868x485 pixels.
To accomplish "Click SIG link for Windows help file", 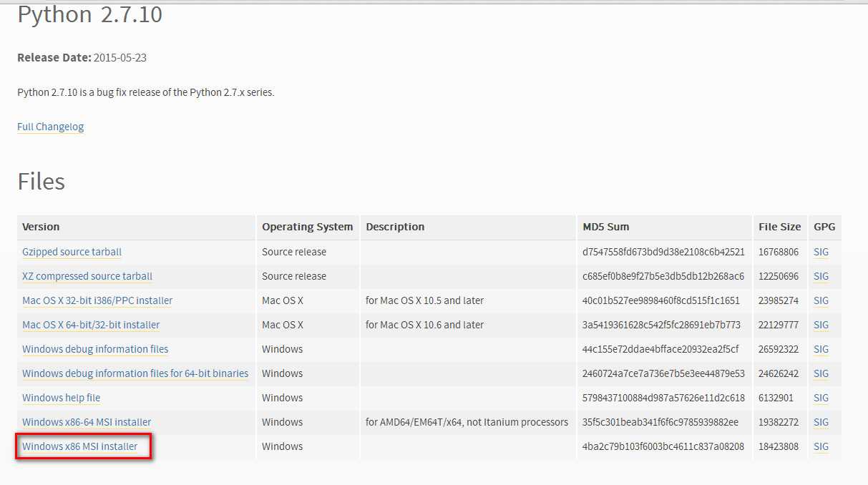I will click(821, 398).
